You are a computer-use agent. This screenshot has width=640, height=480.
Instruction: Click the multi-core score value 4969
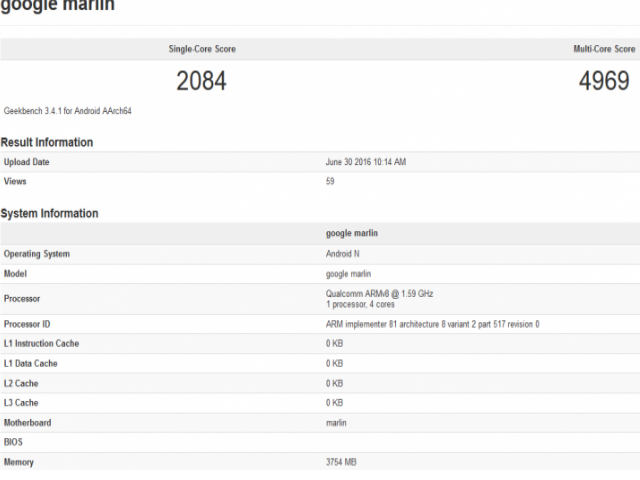604,81
